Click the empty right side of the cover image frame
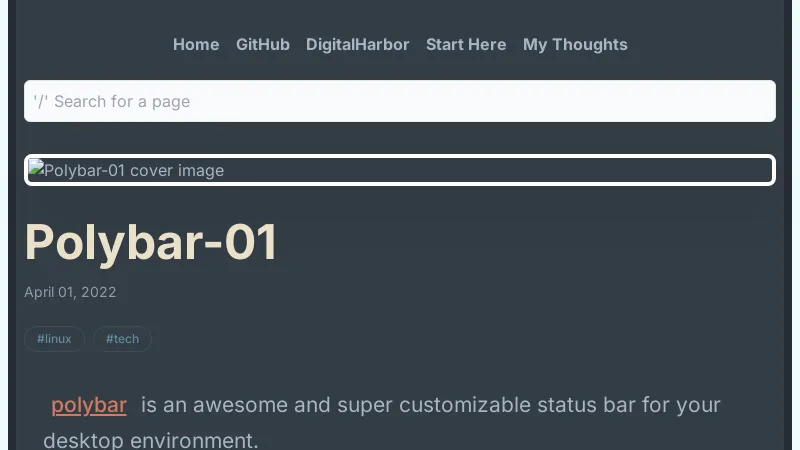The image size is (800, 450). click(600, 170)
